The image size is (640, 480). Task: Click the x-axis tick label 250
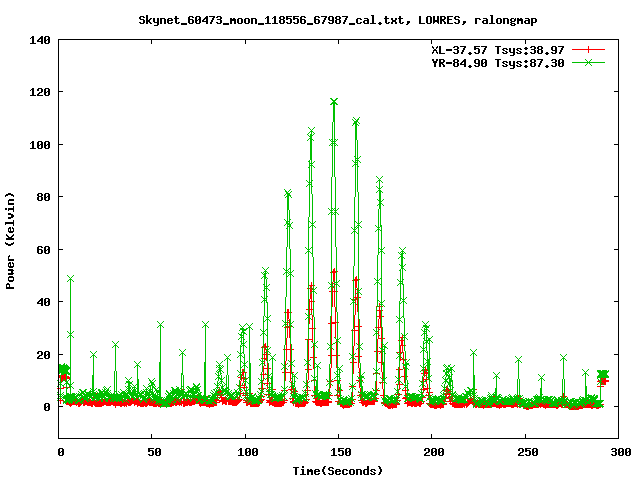[x=527, y=452]
